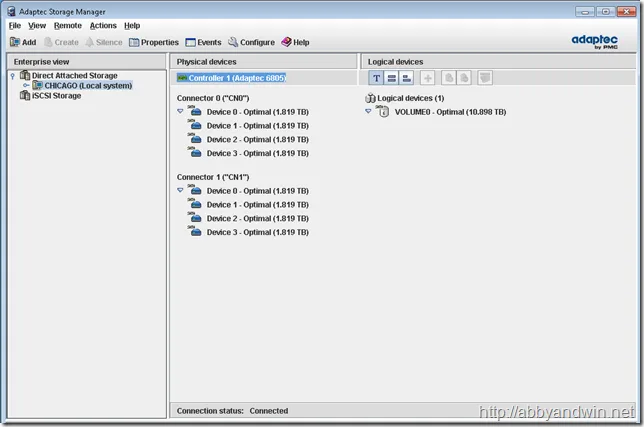Toggle relative size capacity view button

click(407, 78)
